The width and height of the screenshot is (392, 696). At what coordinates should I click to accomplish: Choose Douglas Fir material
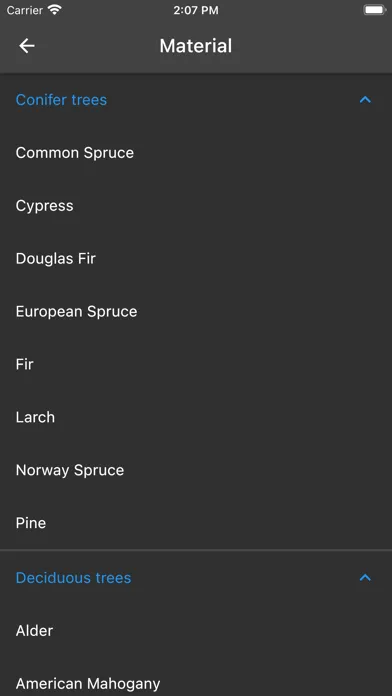point(196,258)
